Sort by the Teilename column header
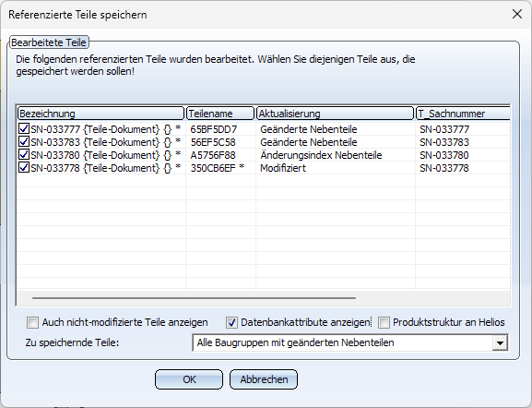Image resolution: width=532 pixels, height=408 pixels. point(220,114)
